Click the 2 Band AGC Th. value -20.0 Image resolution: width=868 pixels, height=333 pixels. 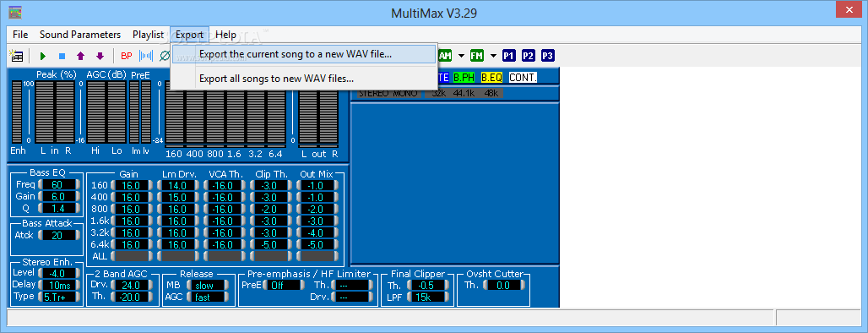pos(131,297)
